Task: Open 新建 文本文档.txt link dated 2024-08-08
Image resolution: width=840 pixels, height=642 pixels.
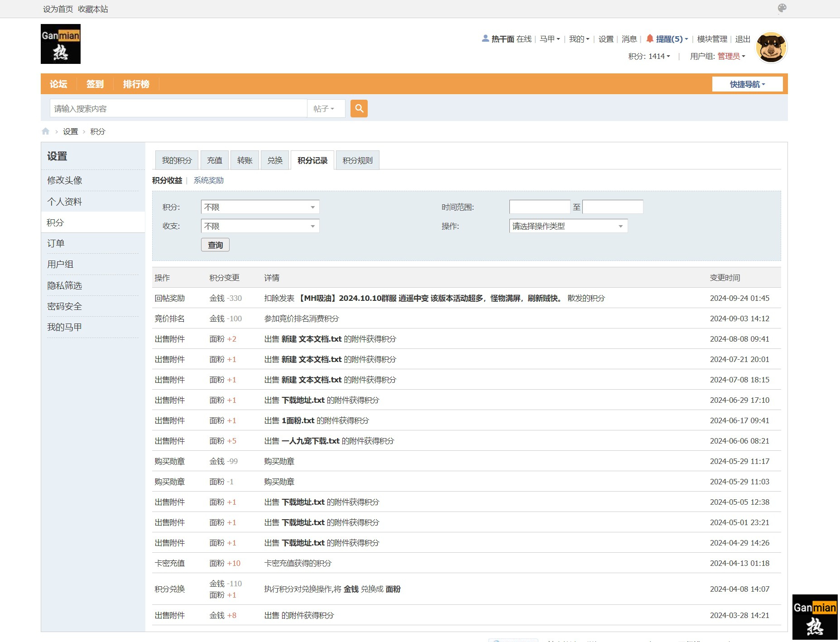Action: 312,339
